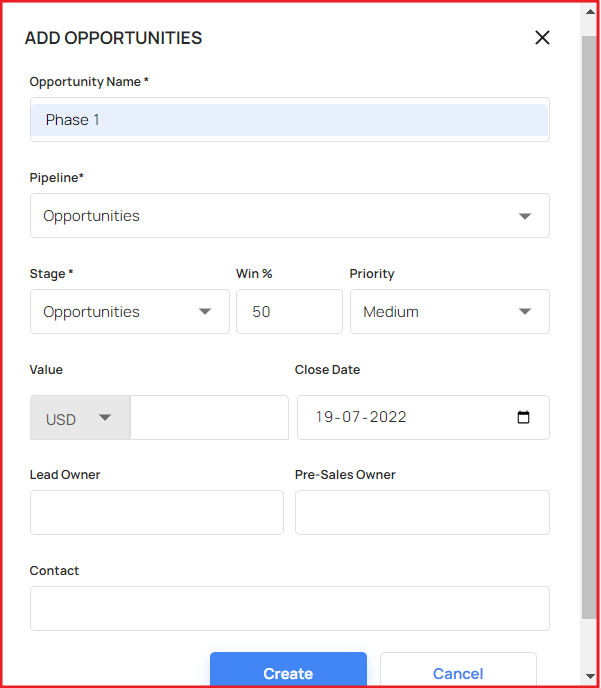Click the Pre-Sales Owner input field

(422, 512)
